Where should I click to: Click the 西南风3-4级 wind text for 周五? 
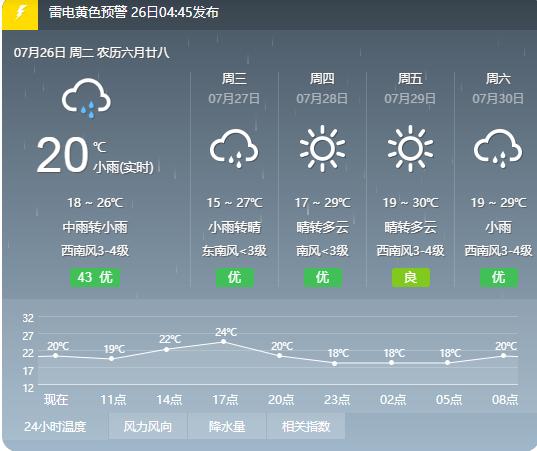coord(410,251)
